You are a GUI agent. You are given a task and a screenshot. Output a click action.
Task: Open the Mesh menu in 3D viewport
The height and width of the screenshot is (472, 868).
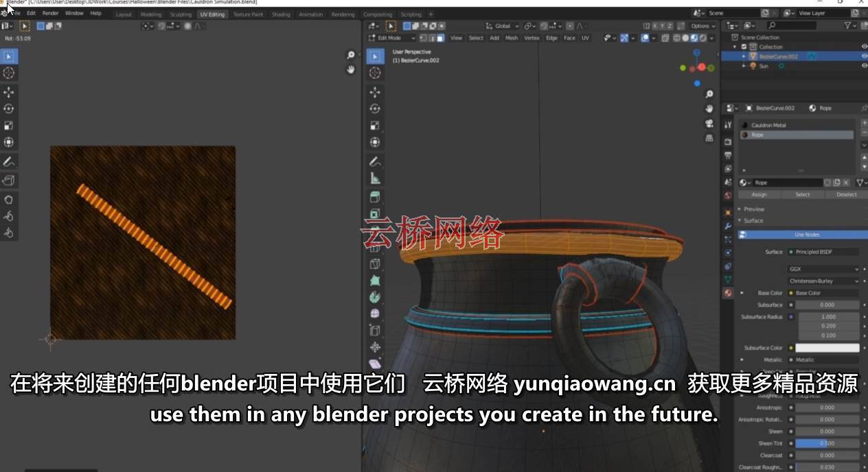(512, 38)
